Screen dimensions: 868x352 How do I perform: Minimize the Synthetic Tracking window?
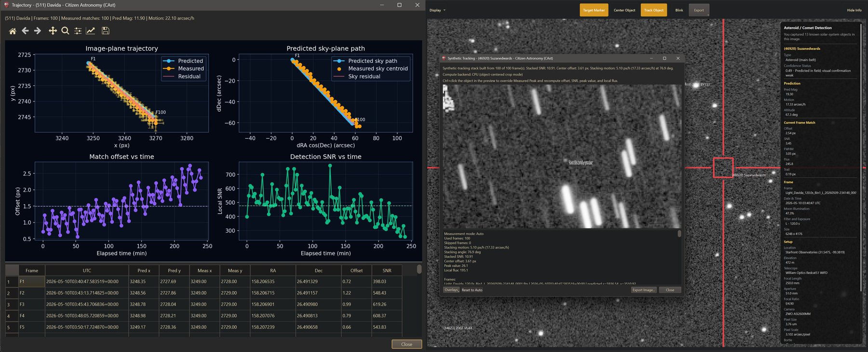[x=651, y=58]
